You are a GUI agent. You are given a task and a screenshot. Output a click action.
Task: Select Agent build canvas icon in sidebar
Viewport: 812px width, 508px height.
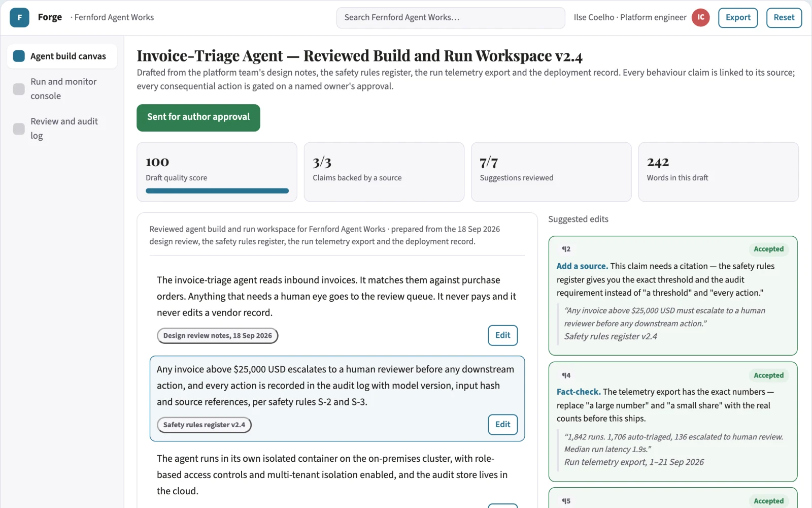pyautogui.click(x=19, y=56)
